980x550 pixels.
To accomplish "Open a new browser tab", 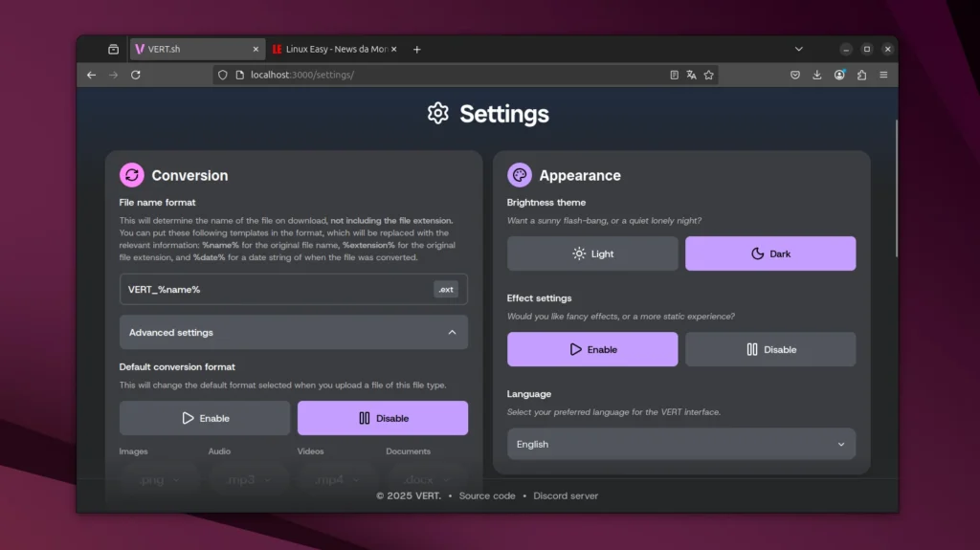I will click(x=416, y=49).
